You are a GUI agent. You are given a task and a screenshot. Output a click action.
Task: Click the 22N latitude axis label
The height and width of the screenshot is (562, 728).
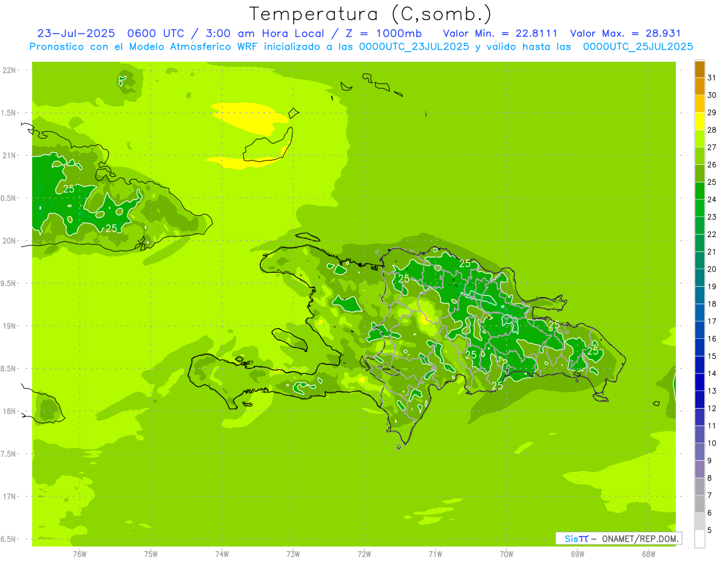(x=9, y=70)
